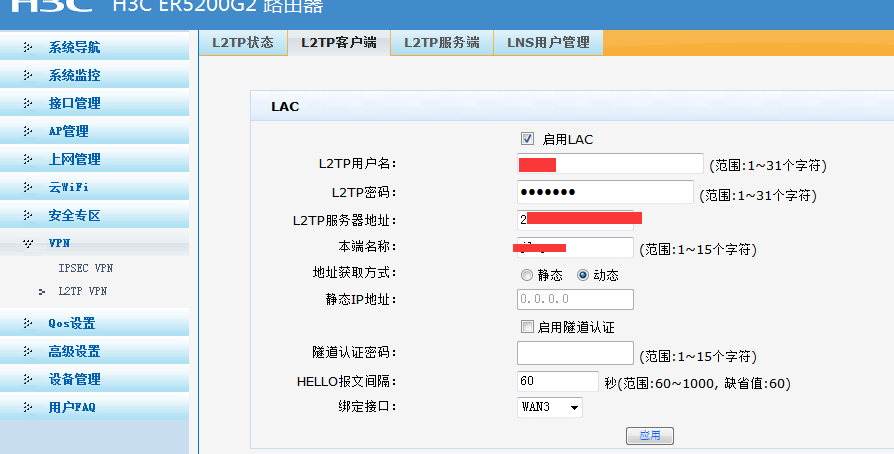The image size is (894, 454).
Task: Expand the 高级设置 menu arrow
Action: point(27,351)
